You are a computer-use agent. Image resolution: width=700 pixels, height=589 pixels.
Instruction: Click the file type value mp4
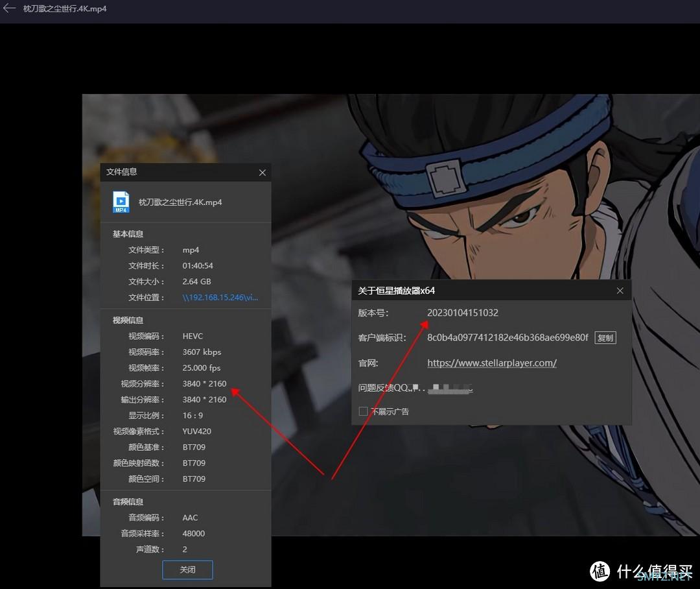(191, 250)
